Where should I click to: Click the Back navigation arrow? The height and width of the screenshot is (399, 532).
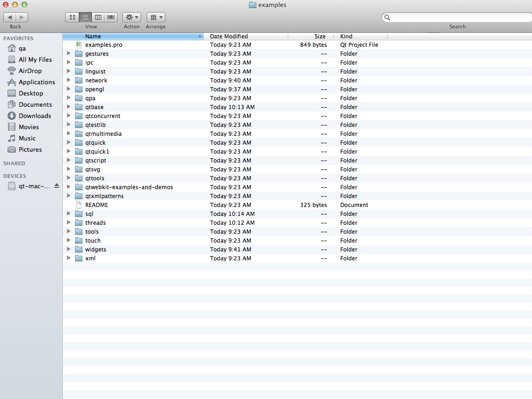coord(10,17)
